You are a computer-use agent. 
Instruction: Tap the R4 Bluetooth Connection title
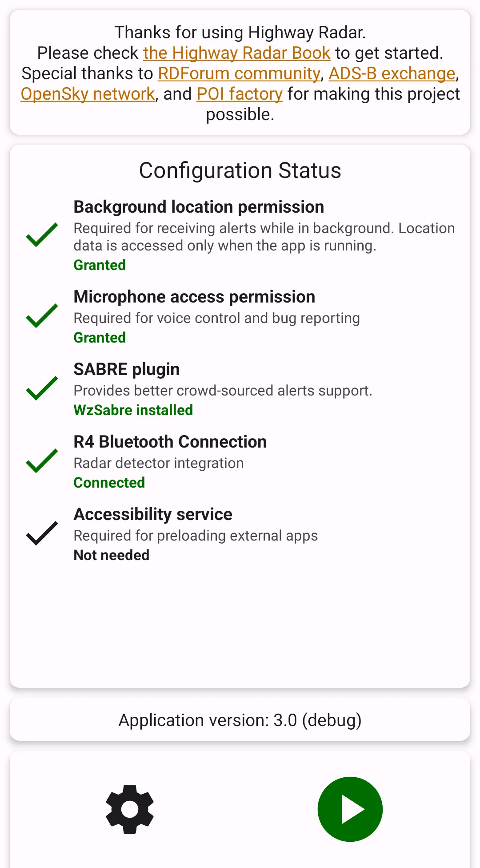170,442
